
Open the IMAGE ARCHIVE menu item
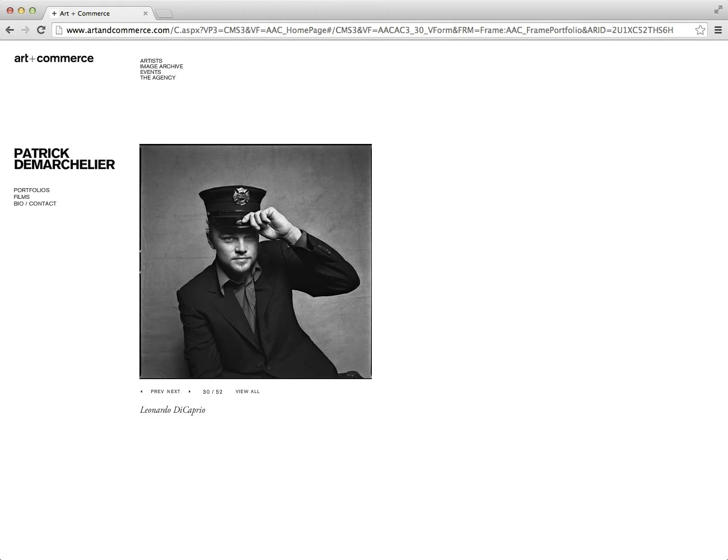162,67
